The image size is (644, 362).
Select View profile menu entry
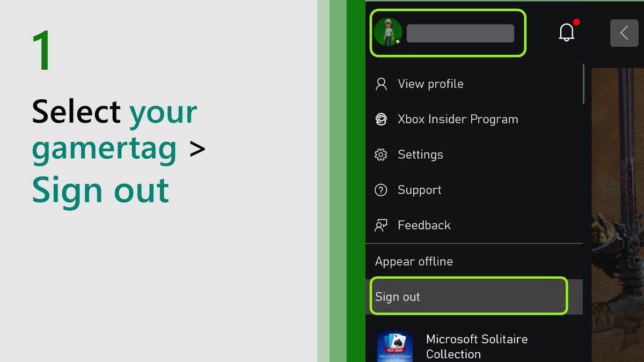474,84
